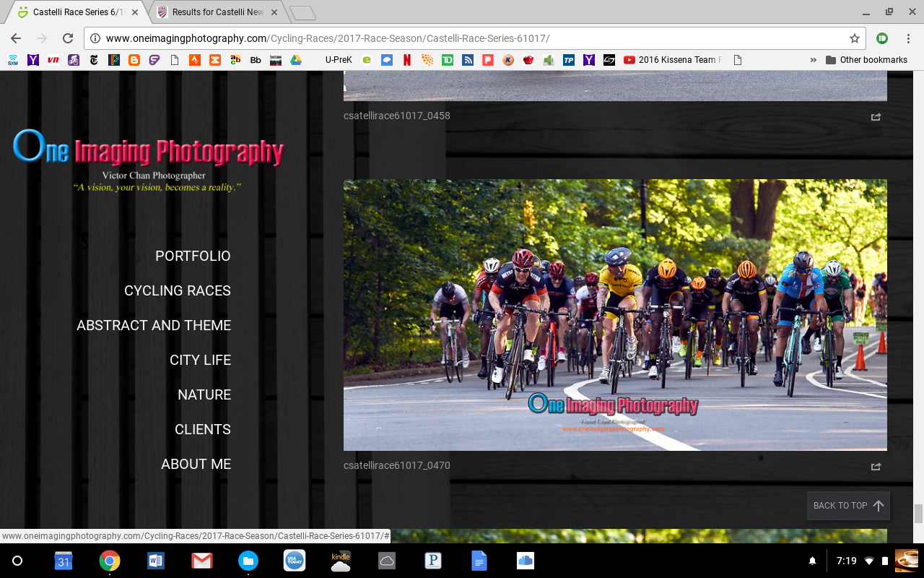This screenshot has height=578, width=924.
Task: Click BACK TO TOP button
Action: 848,506
